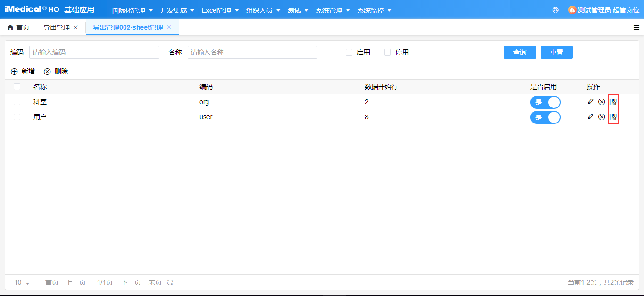Screen dimensions: 644x296
Task: Check the 启用 filter checkbox
Action: pyautogui.click(x=349, y=52)
